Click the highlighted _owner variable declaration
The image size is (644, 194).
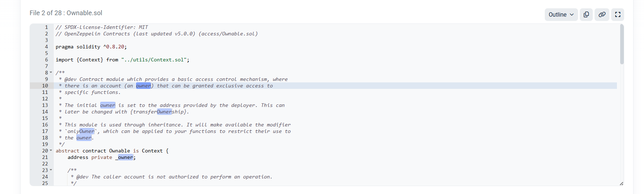coord(125,158)
